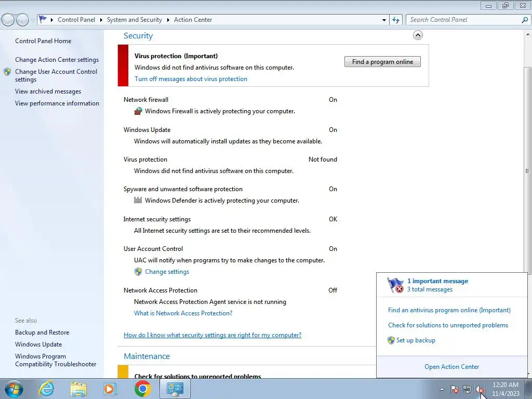532x399 pixels.
Task: Click the network tray icon
Action: coord(467,390)
